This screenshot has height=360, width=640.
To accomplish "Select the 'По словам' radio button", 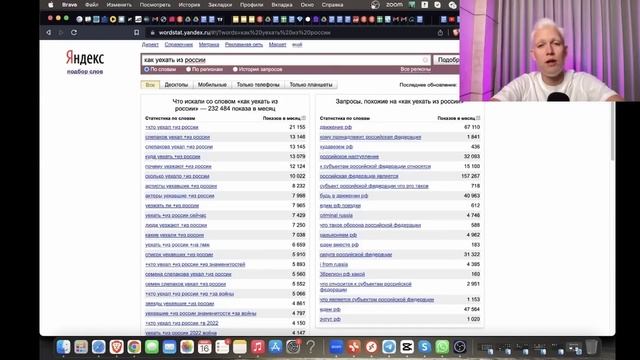I will (x=147, y=69).
